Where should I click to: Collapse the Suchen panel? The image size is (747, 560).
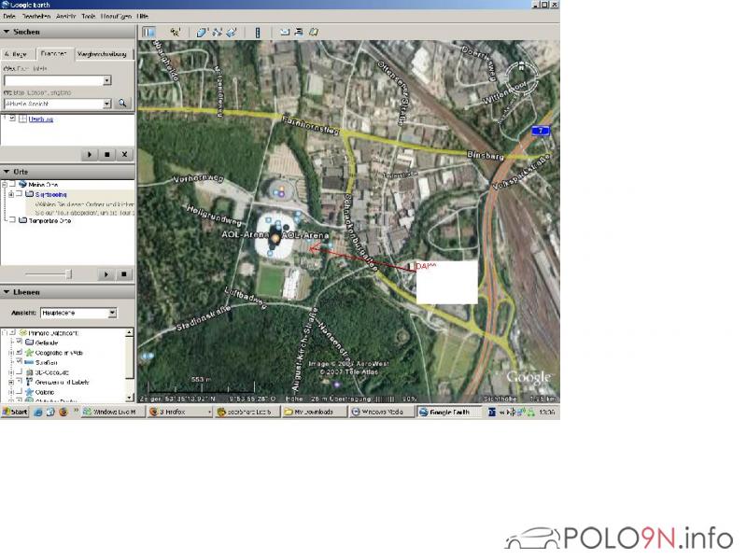coord(7,32)
